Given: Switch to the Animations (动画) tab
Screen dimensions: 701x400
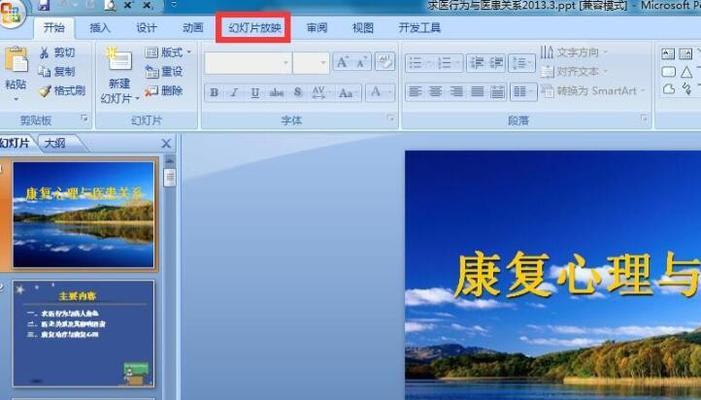Looking at the screenshot, I should tap(193, 28).
